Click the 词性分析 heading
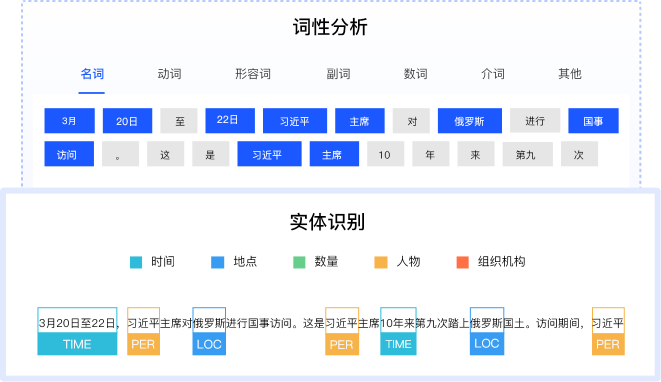 pos(330,27)
